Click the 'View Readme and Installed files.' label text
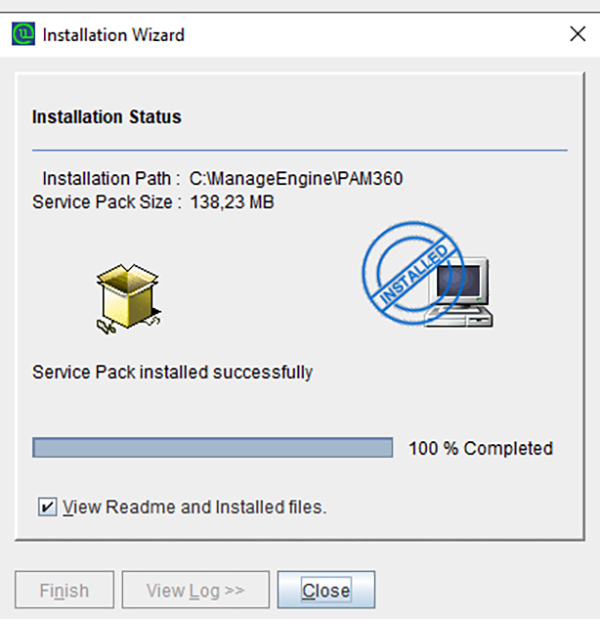The width and height of the screenshot is (600, 619). [195, 507]
